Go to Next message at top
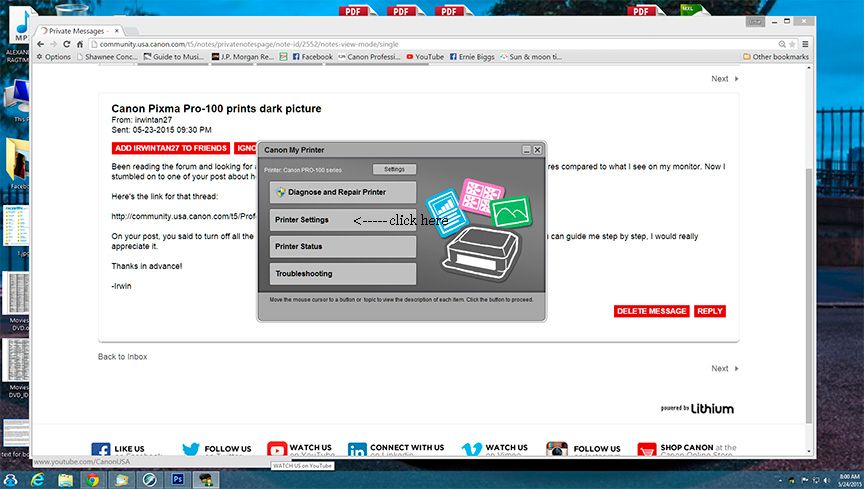The image size is (864, 489). [x=724, y=79]
